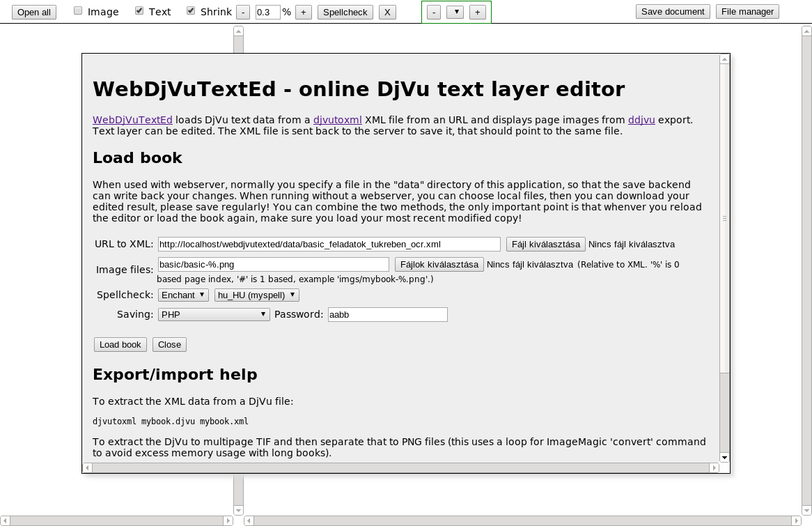Run the Spellcheck
The image size is (812, 526).
pyautogui.click(x=345, y=12)
